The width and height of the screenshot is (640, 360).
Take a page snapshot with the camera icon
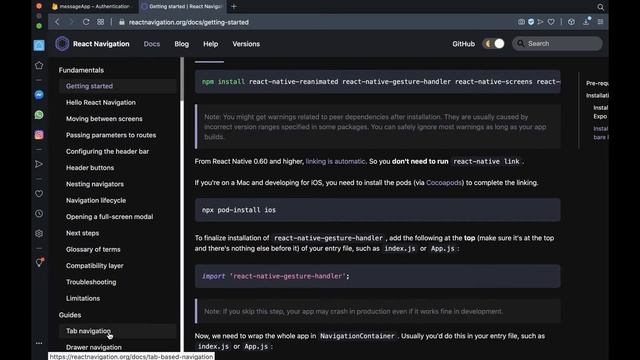click(x=521, y=22)
